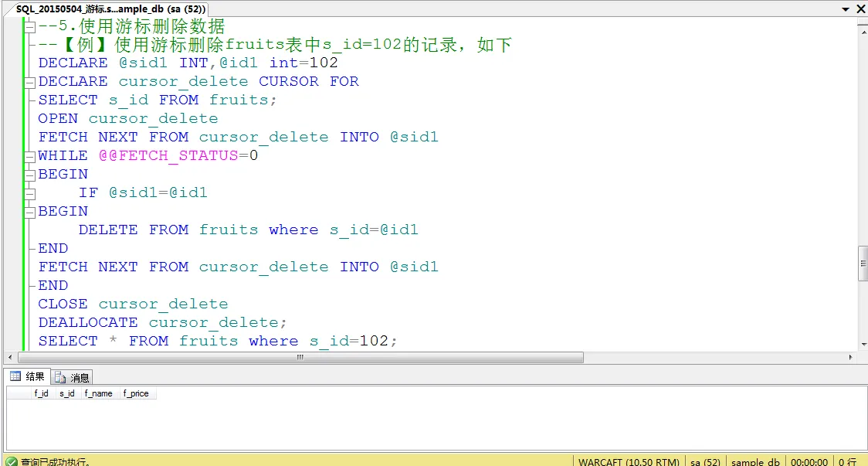Collapse the second BEGIN block
This screenshot has height=466, width=868.
pyautogui.click(x=30, y=213)
